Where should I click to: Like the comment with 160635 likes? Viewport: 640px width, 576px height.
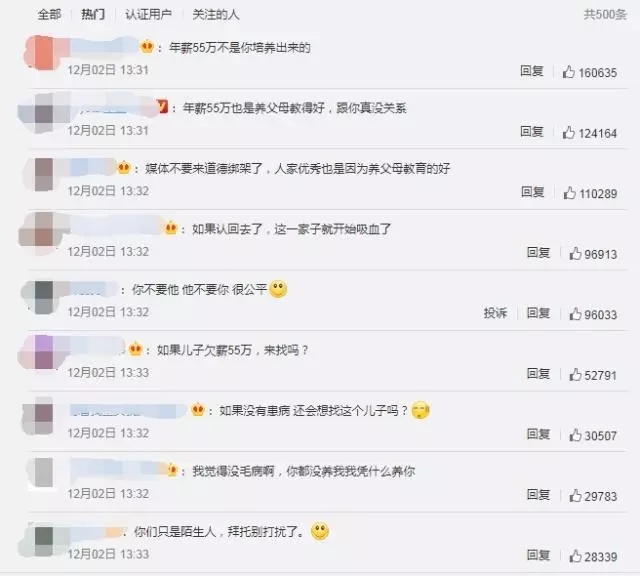[x=569, y=72]
